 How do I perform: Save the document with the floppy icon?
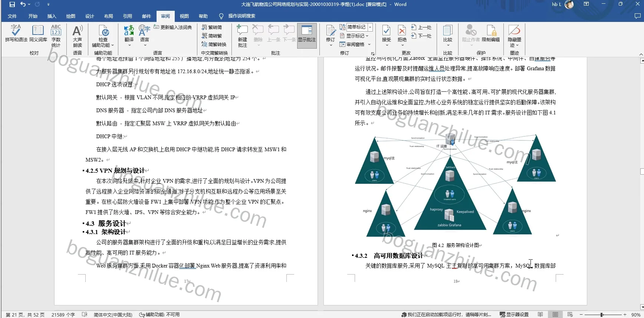12,4
